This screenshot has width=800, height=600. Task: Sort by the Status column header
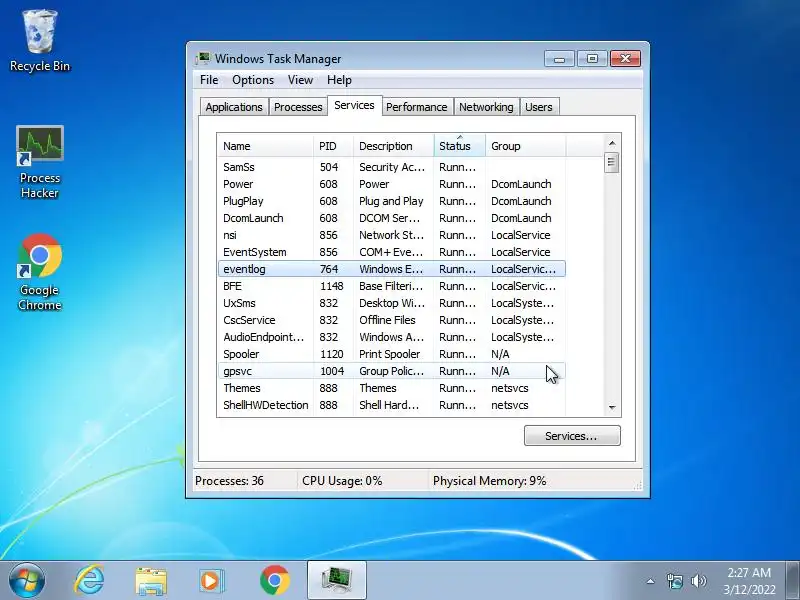coord(459,146)
